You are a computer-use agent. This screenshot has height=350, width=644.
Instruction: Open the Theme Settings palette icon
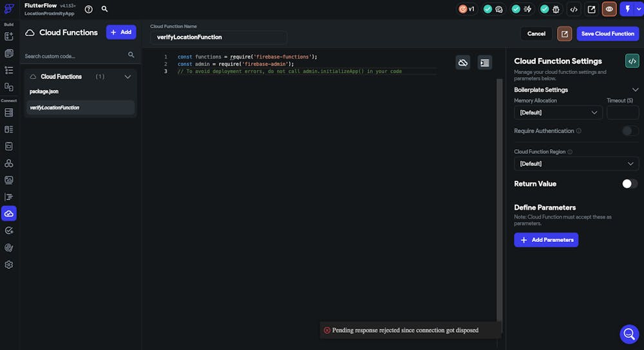point(8,248)
